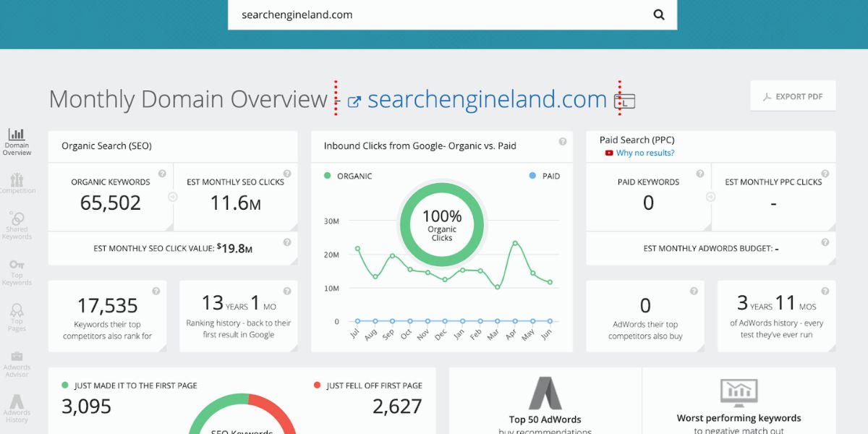Click the $19.8M SEO click value
The height and width of the screenshot is (434, 868).
(x=234, y=248)
